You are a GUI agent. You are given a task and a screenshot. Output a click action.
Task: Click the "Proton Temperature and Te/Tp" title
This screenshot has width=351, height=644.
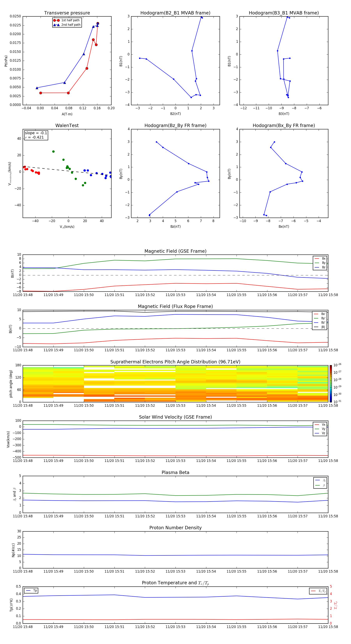(x=175, y=583)
